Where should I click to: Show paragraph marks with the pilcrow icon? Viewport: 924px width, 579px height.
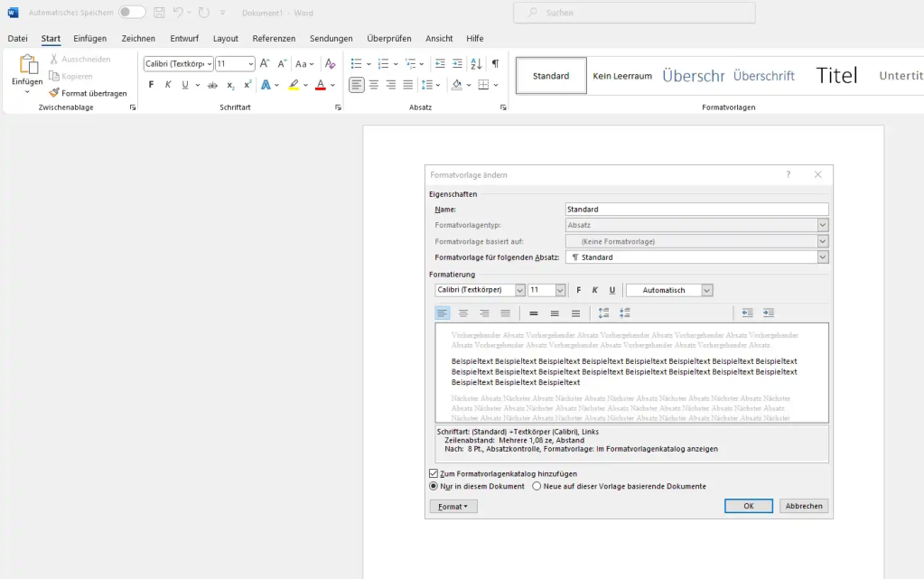[495, 64]
